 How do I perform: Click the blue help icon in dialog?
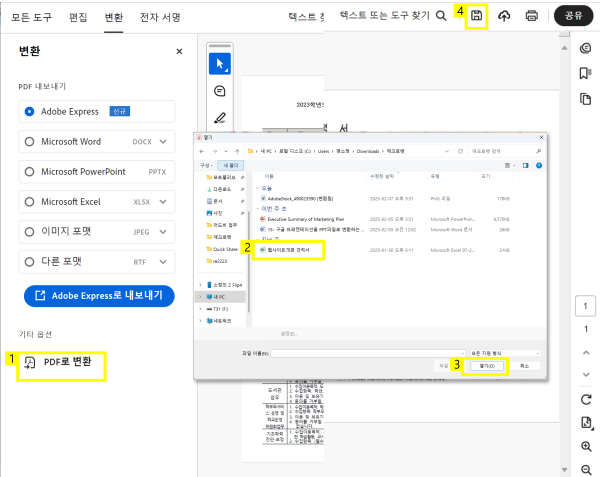pos(539,165)
